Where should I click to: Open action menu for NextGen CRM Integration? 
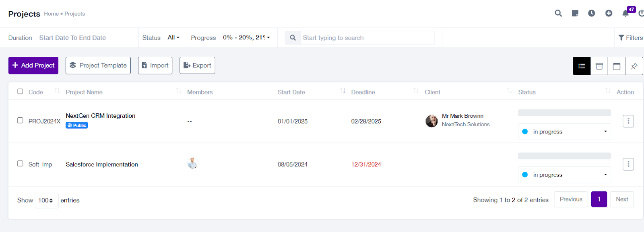(628, 121)
